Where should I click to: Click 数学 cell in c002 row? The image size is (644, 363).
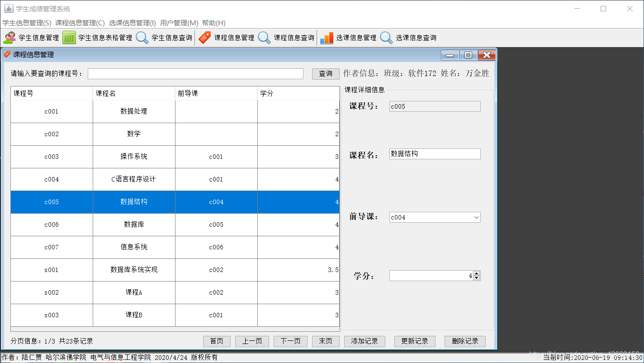coord(134,134)
